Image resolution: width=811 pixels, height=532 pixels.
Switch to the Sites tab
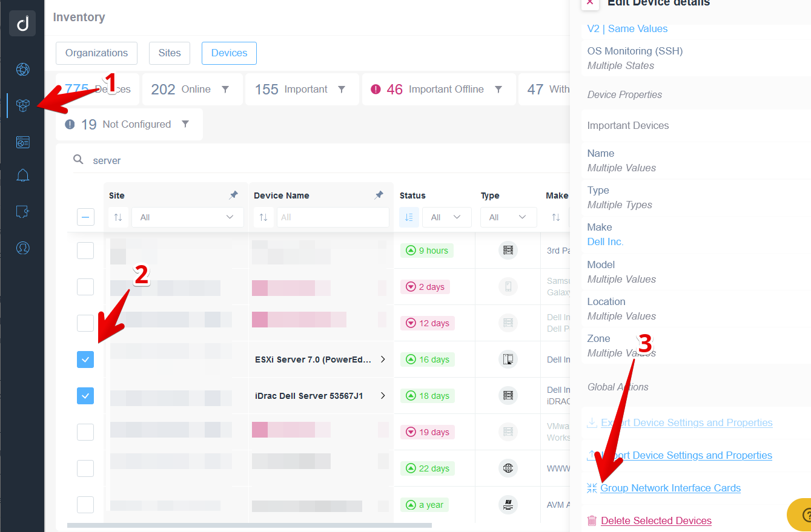click(x=170, y=53)
